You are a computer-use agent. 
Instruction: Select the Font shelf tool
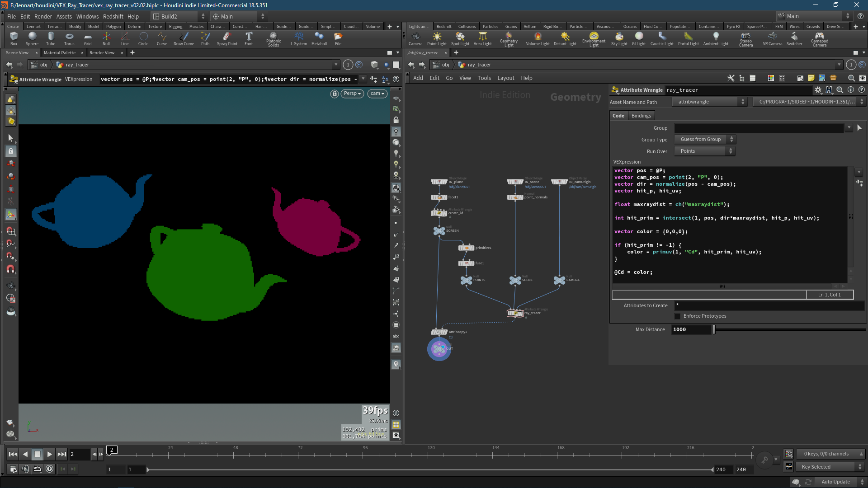249,39
